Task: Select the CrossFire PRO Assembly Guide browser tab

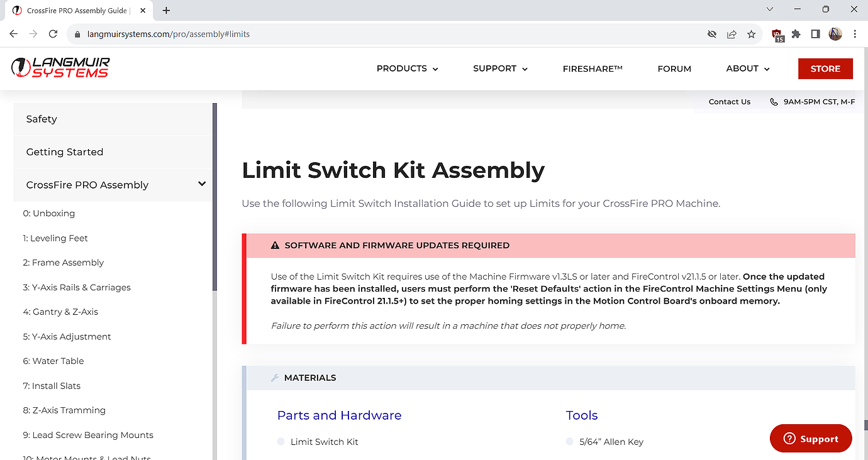Action: 79,10
